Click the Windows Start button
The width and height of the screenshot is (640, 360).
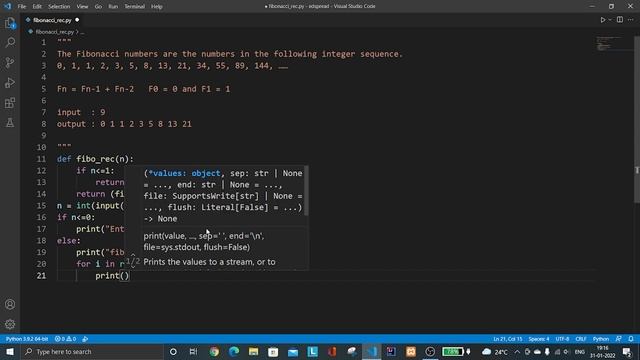coord(10,352)
